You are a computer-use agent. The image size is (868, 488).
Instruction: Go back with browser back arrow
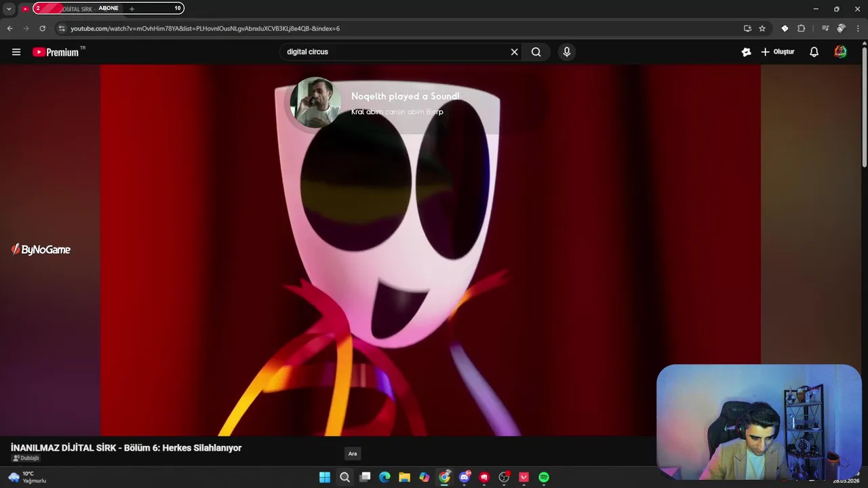9,28
